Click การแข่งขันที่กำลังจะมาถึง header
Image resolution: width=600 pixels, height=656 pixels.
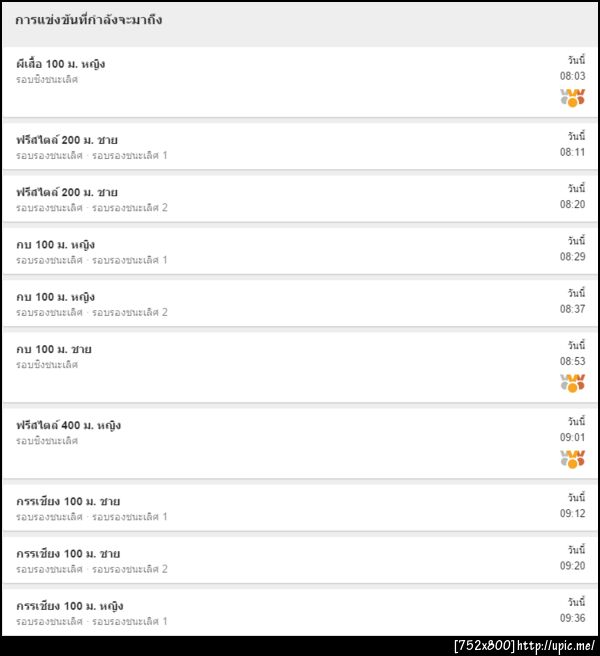point(89,20)
